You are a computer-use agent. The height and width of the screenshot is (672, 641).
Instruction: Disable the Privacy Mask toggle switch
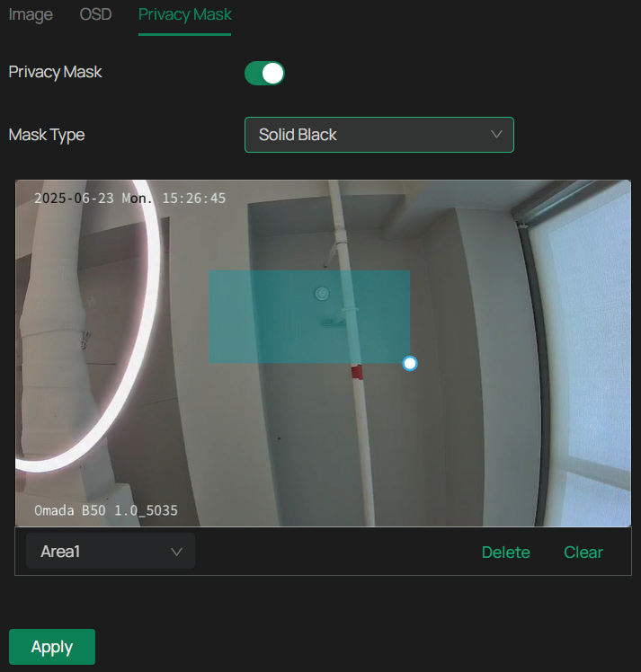tap(264, 74)
